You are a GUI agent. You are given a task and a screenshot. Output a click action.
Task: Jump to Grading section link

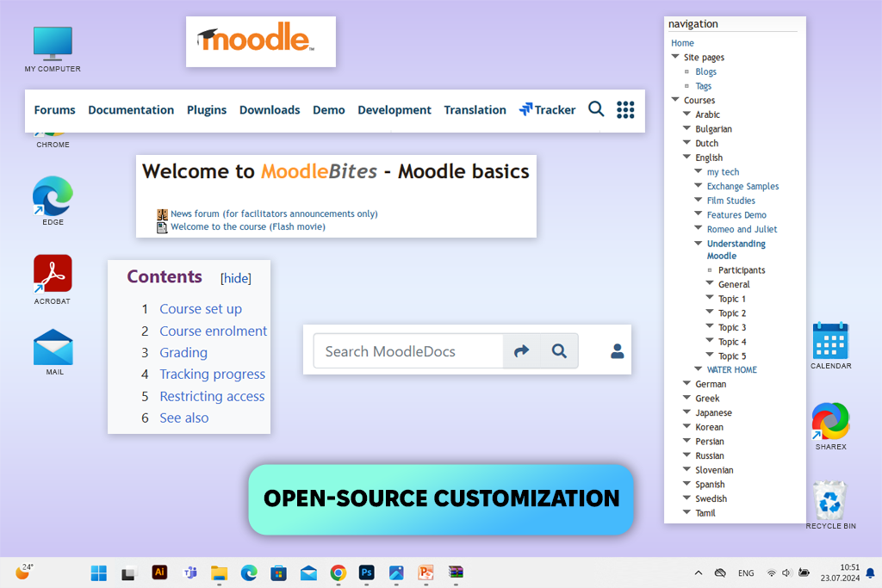[x=183, y=352]
